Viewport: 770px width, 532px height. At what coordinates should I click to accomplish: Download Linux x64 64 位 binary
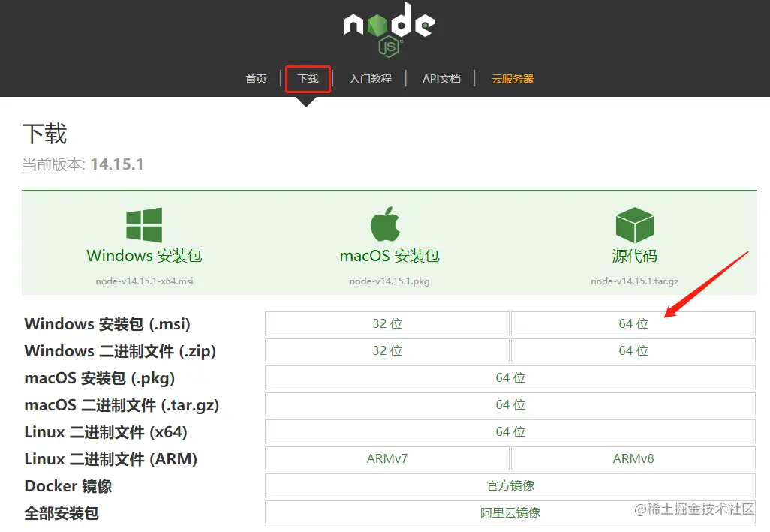click(x=510, y=431)
